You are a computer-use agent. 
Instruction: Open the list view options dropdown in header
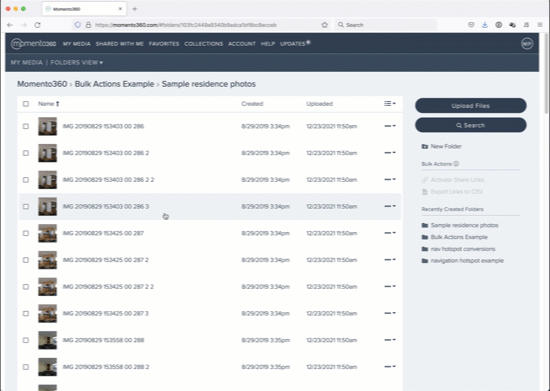[390, 103]
